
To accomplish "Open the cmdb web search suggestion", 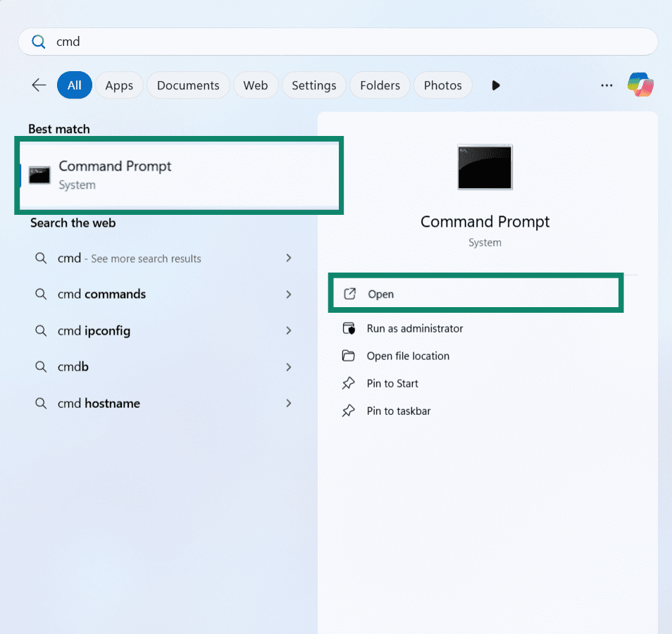I will click(x=73, y=367).
